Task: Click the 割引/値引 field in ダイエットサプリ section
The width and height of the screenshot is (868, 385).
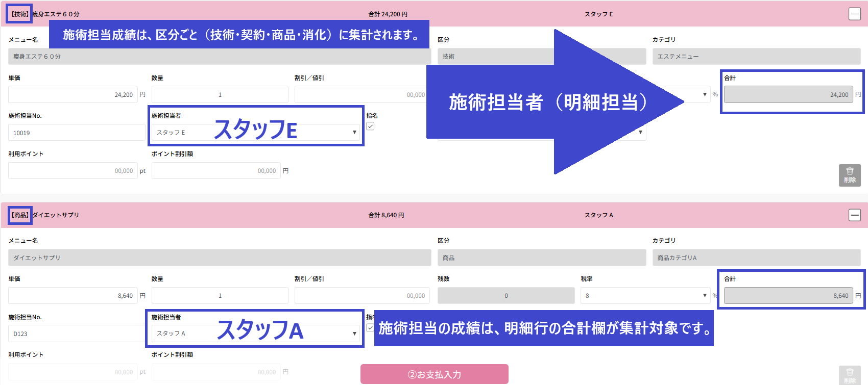Action: [361, 296]
